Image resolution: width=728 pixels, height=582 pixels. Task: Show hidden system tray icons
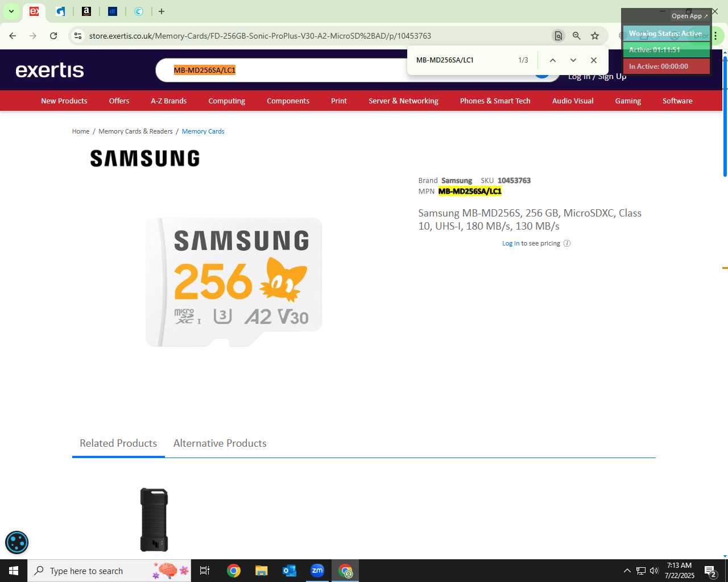627,571
